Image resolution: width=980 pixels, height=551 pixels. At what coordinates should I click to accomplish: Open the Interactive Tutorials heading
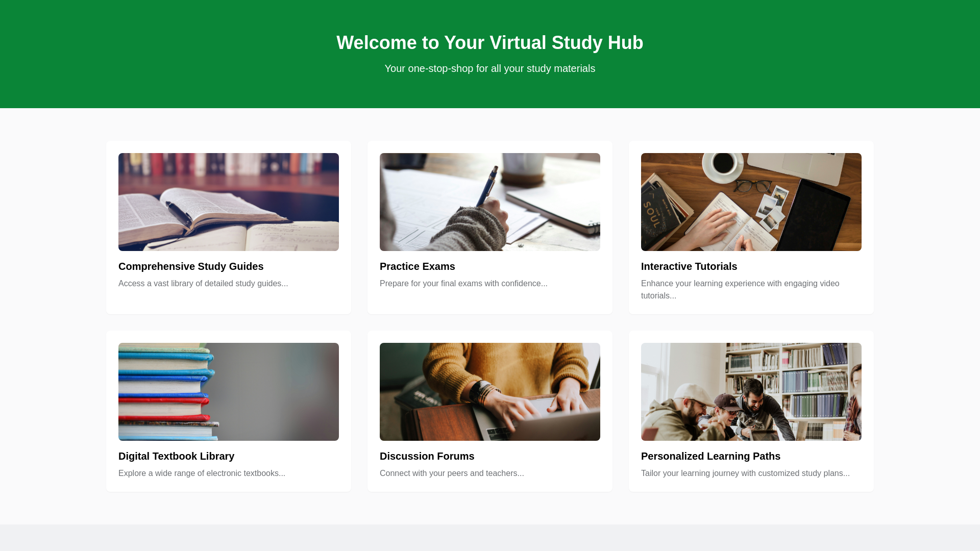pos(689,266)
